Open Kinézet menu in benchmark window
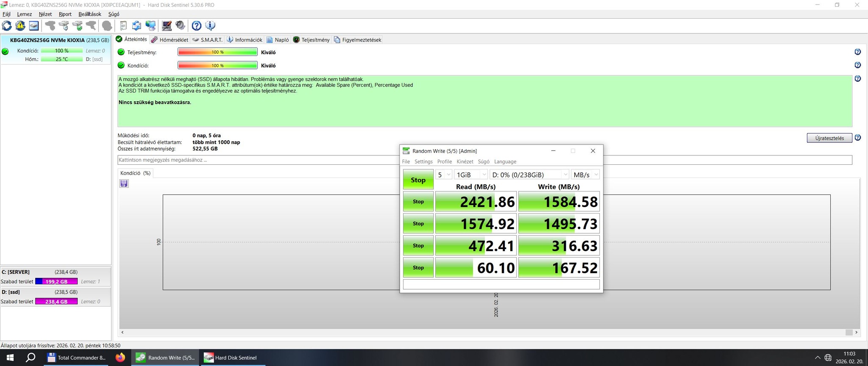Image resolution: width=868 pixels, height=366 pixels. [465, 161]
